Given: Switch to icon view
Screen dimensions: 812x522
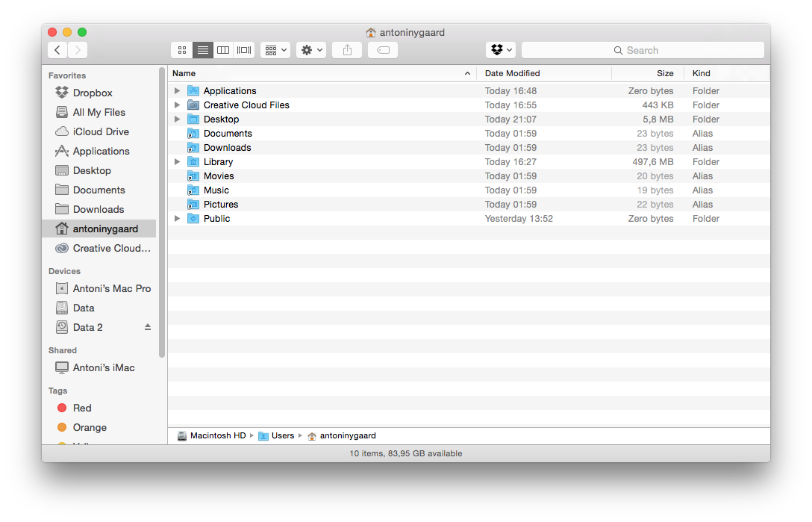Looking at the screenshot, I should click(182, 50).
